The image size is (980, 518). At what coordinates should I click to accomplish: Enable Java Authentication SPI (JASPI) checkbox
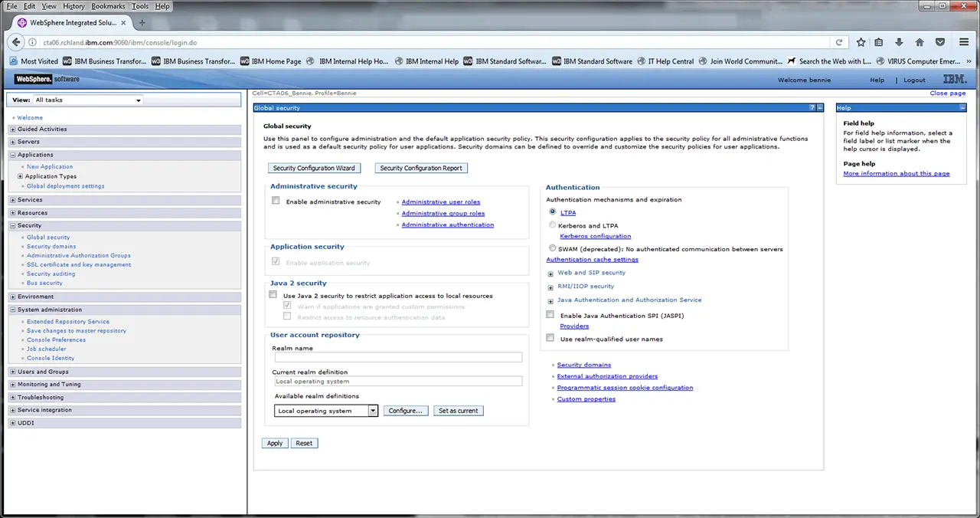(x=550, y=315)
